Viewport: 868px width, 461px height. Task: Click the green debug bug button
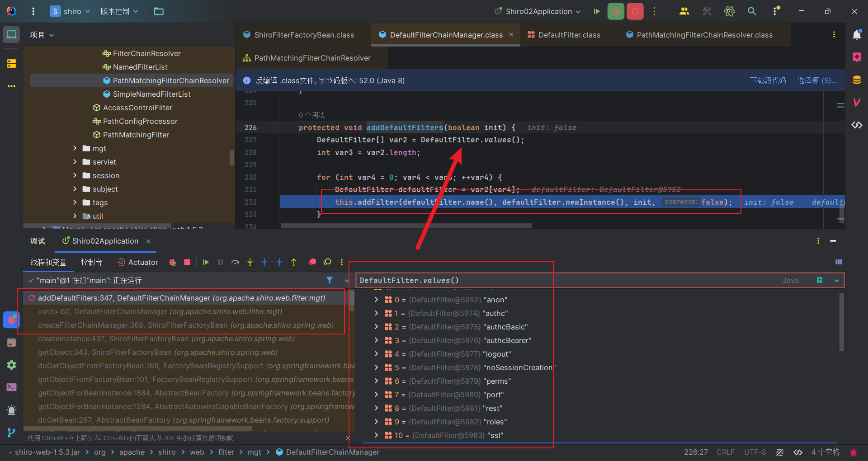coord(616,11)
